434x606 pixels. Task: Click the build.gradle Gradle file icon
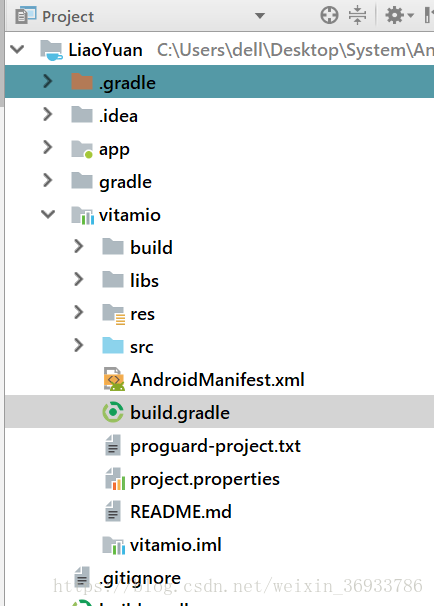click(x=113, y=412)
